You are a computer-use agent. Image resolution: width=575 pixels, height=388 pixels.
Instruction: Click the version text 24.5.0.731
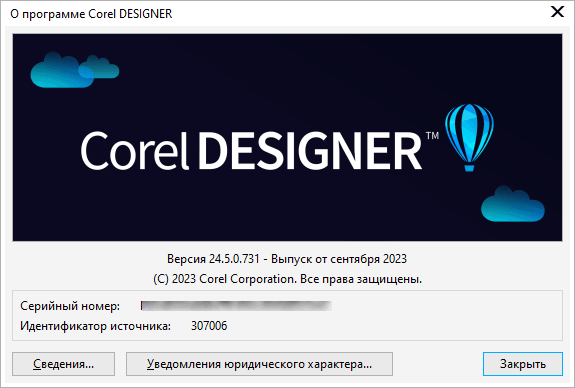click(x=234, y=259)
